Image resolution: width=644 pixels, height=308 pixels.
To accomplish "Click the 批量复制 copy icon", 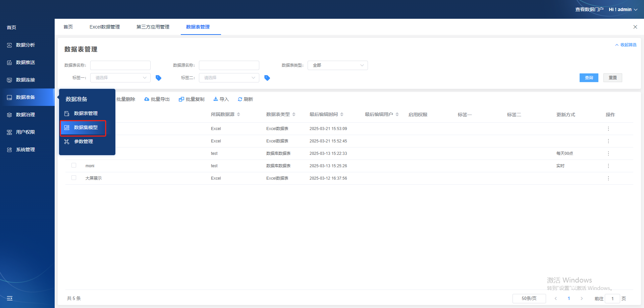I will pos(181,99).
